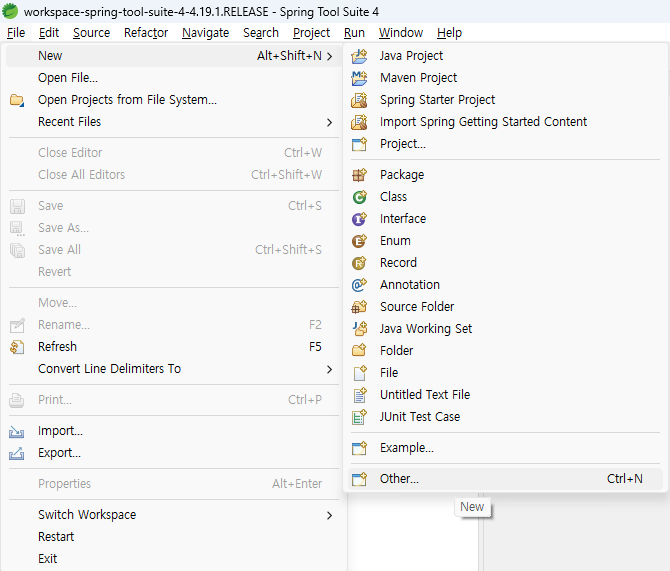
Task: Select Import... menu entry label
Action: [x=60, y=431]
